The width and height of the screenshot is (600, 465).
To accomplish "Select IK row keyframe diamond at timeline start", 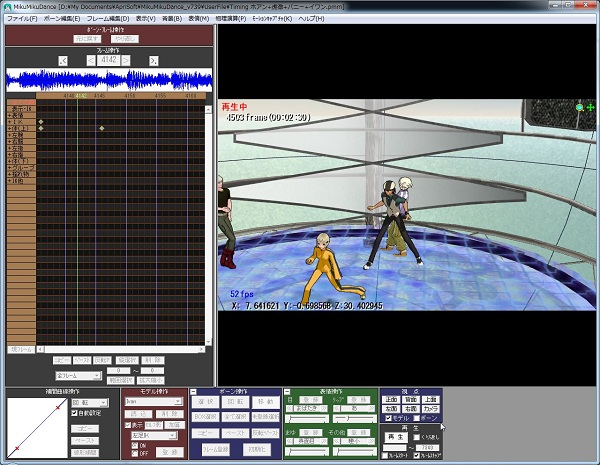I will [41, 122].
